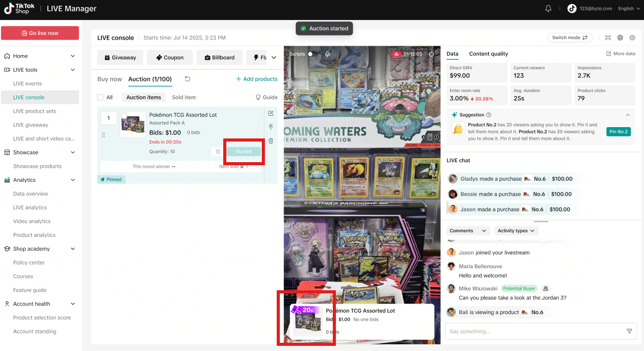The width and height of the screenshot is (644, 351).
Task: Click the yellow bag product icon in Suggestion
Action: click(x=458, y=129)
